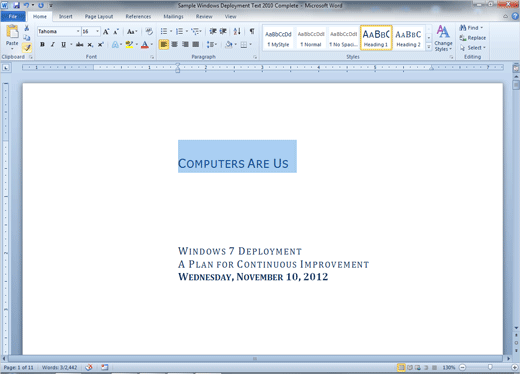Click the Sort icon in Paragraph group
Viewport: 520px width, 374px height.
click(237, 31)
